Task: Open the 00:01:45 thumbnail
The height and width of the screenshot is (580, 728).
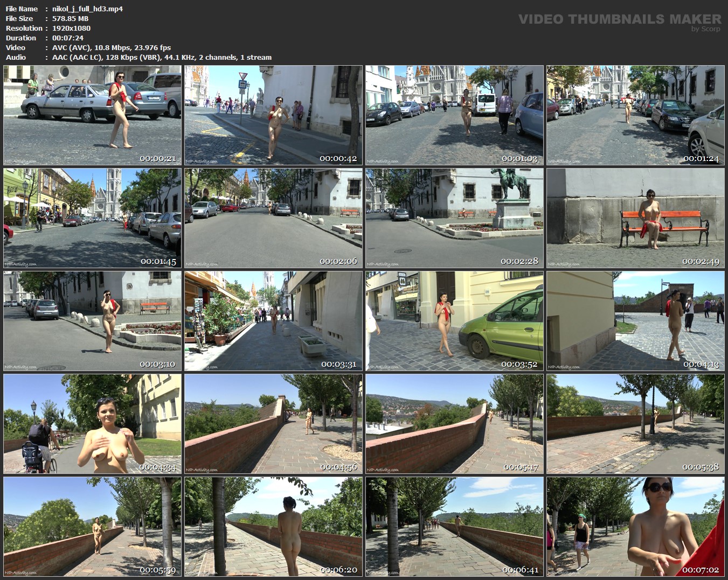Action: [92, 218]
